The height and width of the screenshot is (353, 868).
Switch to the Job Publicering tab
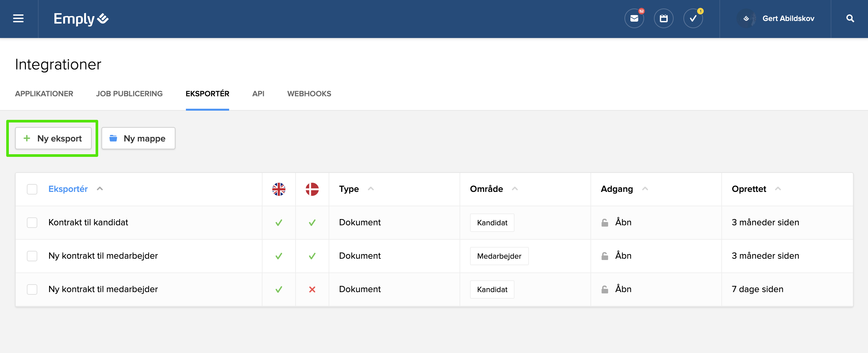(129, 94)
